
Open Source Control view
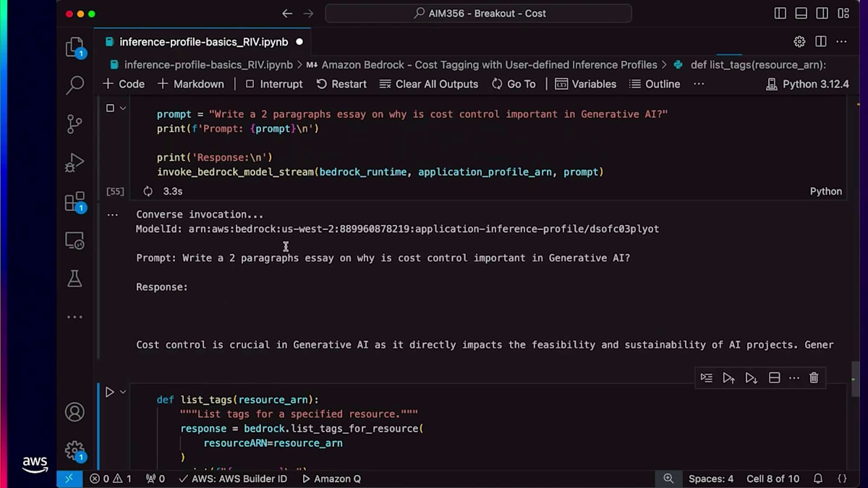[75, 124]
